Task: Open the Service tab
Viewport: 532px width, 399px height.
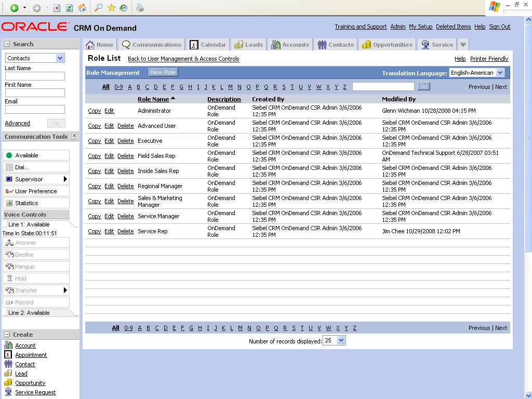Action: (x=437, y=45)
